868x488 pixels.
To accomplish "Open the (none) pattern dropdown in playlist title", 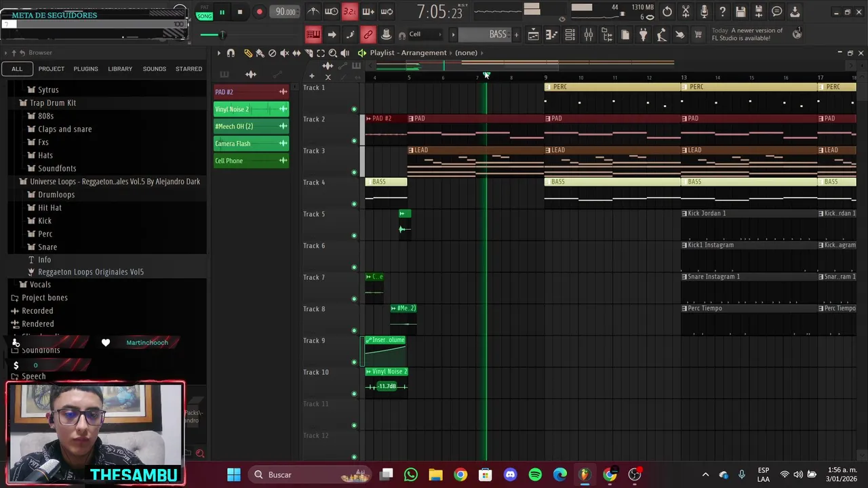I will pyautogui.click(x=466, y=53).
